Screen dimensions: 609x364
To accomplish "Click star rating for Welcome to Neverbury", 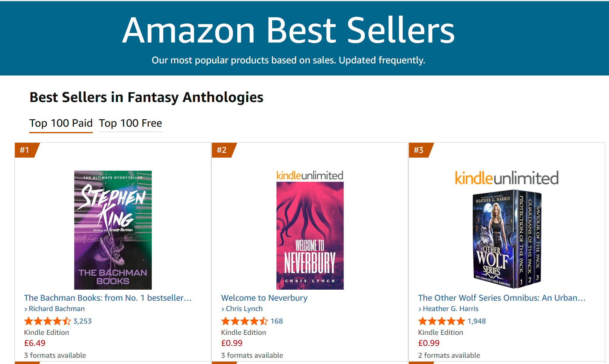I will [245, 321].
